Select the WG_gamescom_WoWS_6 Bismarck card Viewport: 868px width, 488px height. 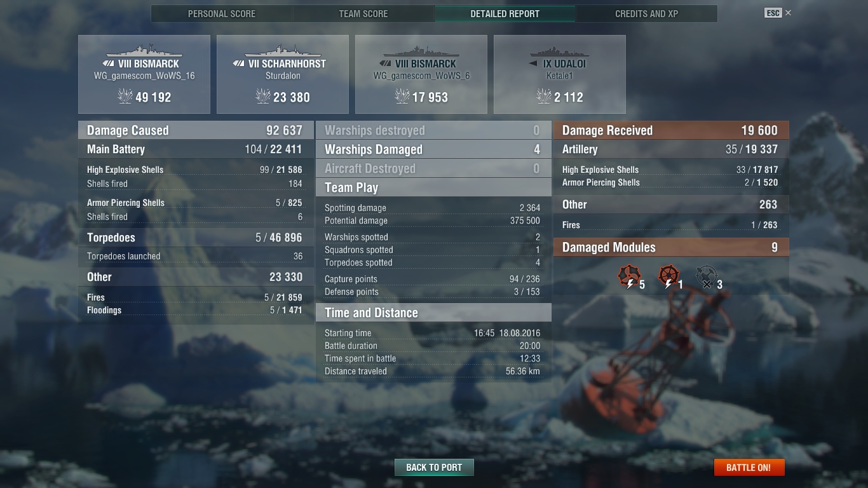[x=421, y=74]
